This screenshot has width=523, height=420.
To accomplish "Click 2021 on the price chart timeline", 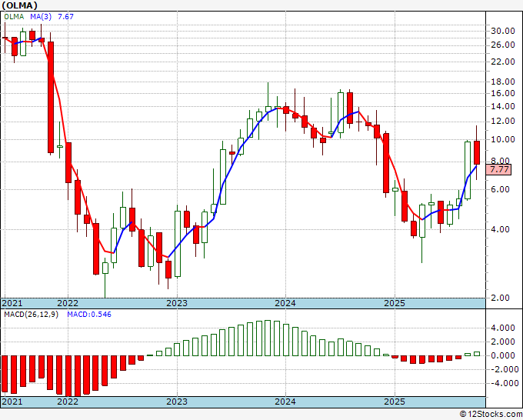I will [x=12, y=303].
